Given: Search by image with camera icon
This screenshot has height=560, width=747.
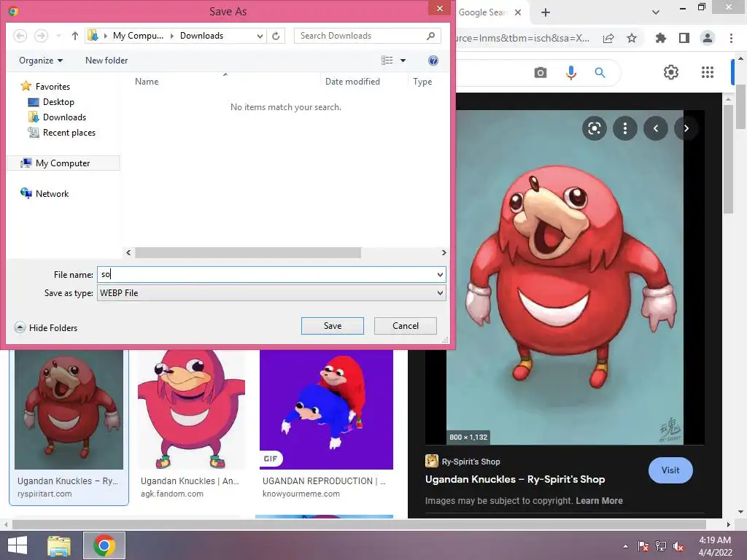Looking at the screenshot, I should pos(541,72).
